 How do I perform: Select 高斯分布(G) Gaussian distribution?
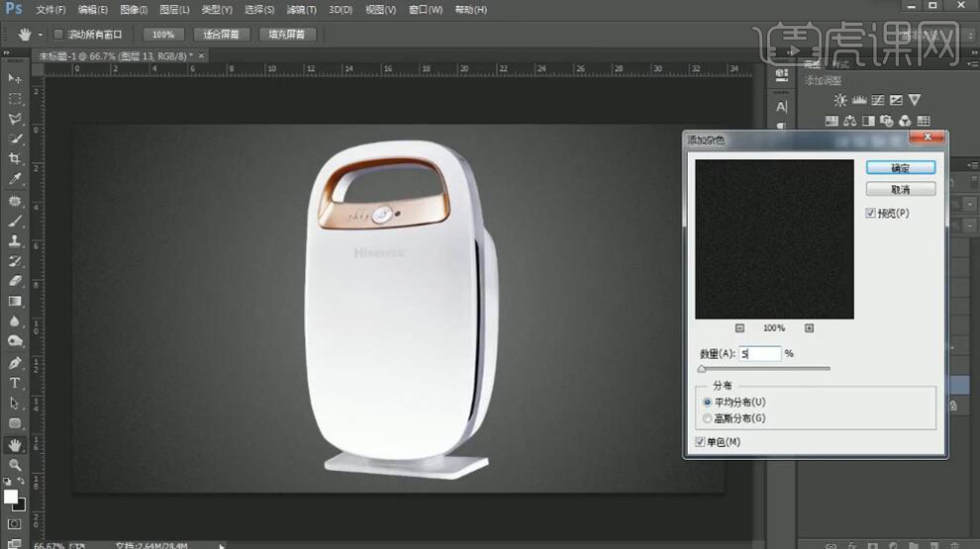click(x=707, y=418)
